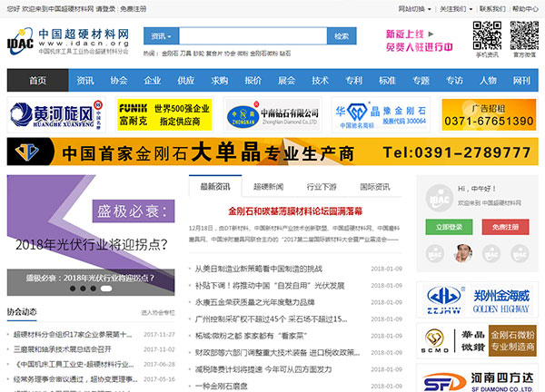Open the 广告招租 banner

(x=489, y=114)
